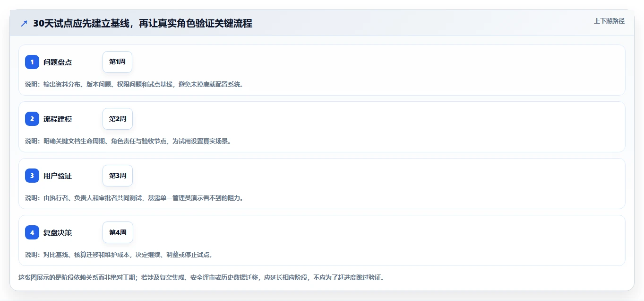Image resolution: width=644 pixels, height=301 pixels.
Task: Click the description starting 说明:明确关键文档生命周期
Action: click(x=128, y=141)
